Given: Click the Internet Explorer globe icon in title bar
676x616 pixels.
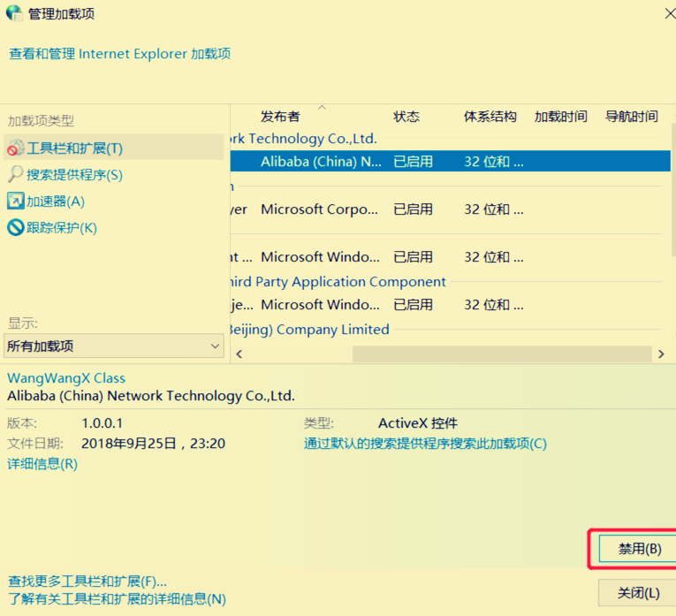Looking at the screenshot, I should [14, 13].
